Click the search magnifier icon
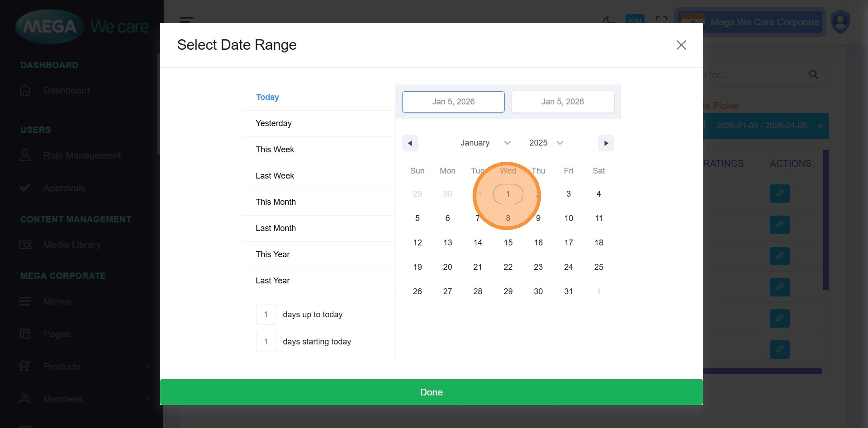Image resolution: width=868 pixels, height=428 pixels. [813, 75]
